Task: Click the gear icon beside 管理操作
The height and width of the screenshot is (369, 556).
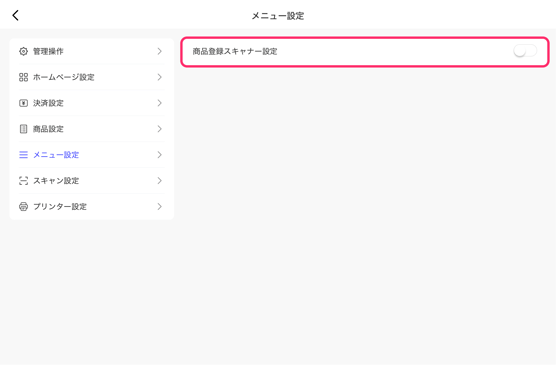Action: [23, 51]
